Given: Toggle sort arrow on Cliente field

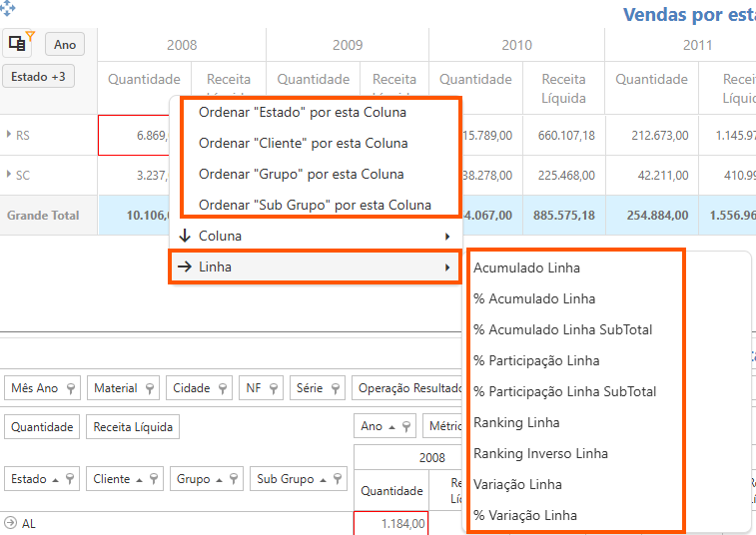Looking at the screenshot, I should (140, 479).
